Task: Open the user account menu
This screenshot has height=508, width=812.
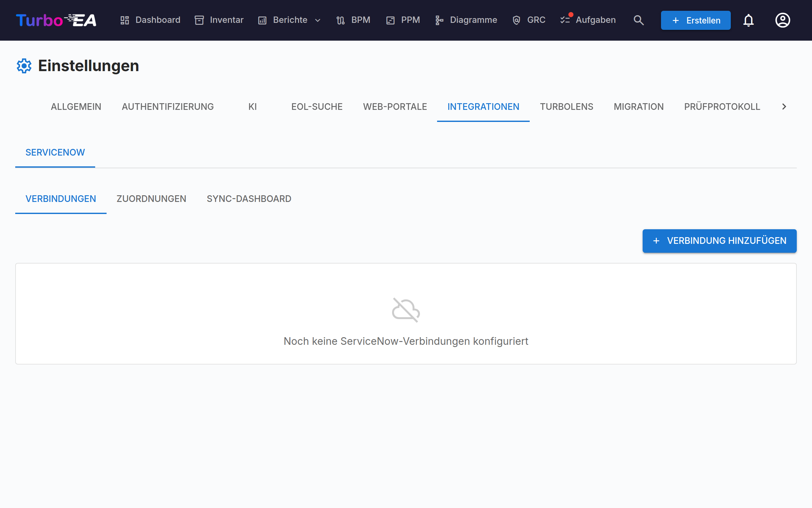Action: (x=783, y=20)
